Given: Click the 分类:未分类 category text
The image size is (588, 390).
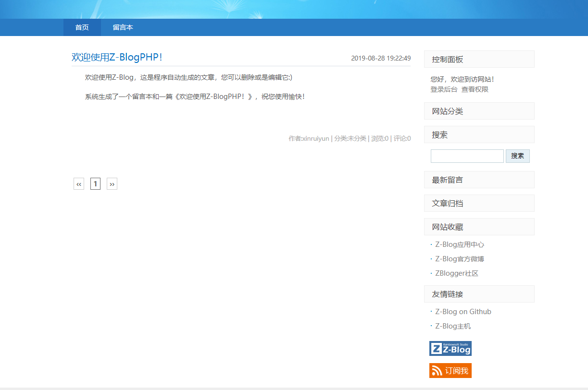Looking at the screenshot, I should (350, 138).
